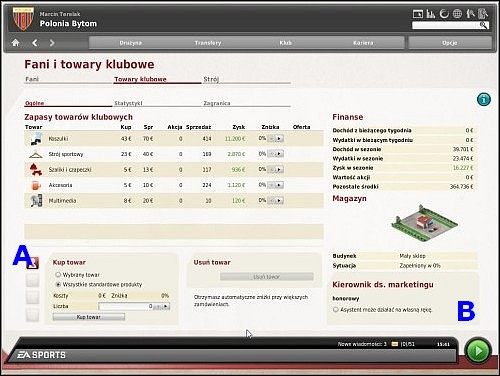The height and width of the screenshot is (376, 500).
Task: Click the Strój sportowy product name
Action: (66, 154)
